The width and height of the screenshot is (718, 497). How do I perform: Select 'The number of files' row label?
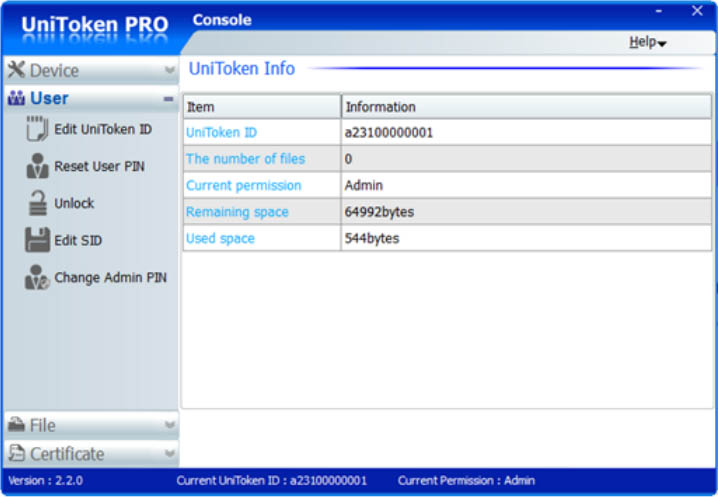tap(245, 159)
